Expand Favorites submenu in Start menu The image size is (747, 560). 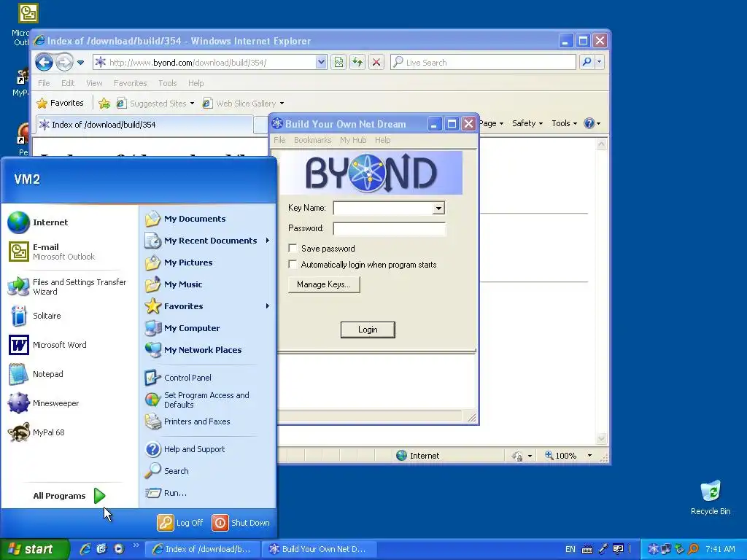[208, 306]
